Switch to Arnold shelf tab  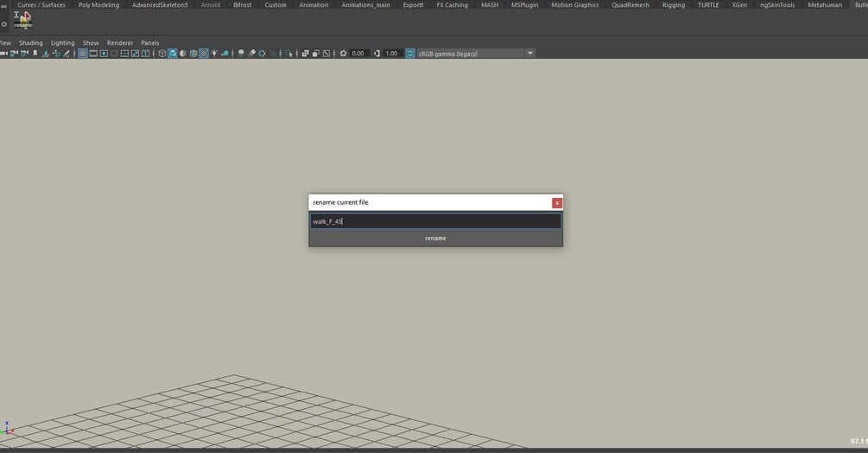211,5
